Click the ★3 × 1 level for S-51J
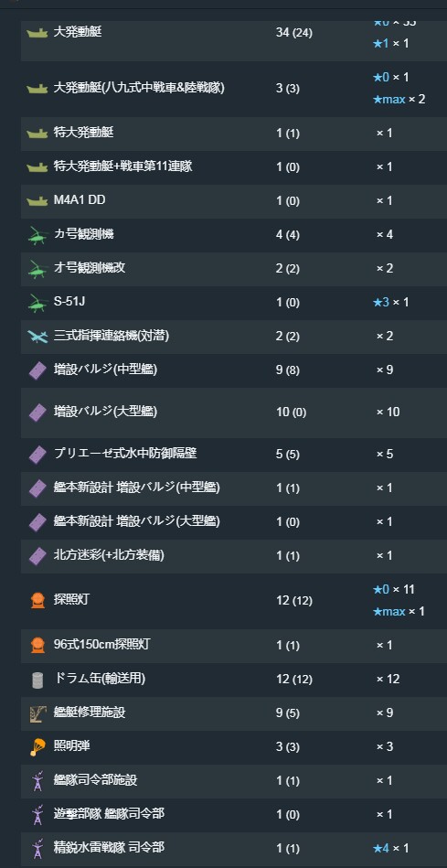 (390, 302)
